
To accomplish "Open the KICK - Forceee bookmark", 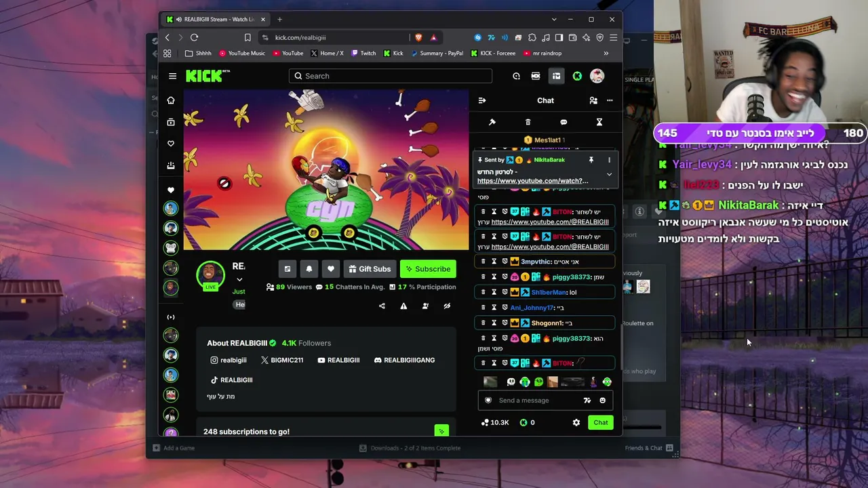I will pos(493,53).
